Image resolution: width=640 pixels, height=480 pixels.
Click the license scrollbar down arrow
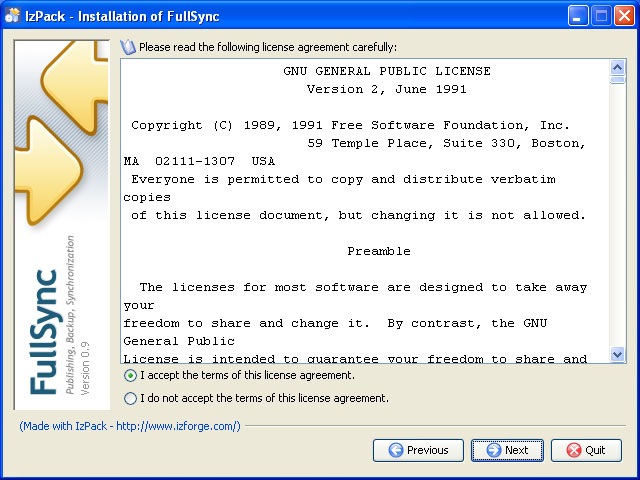(618, 354)
